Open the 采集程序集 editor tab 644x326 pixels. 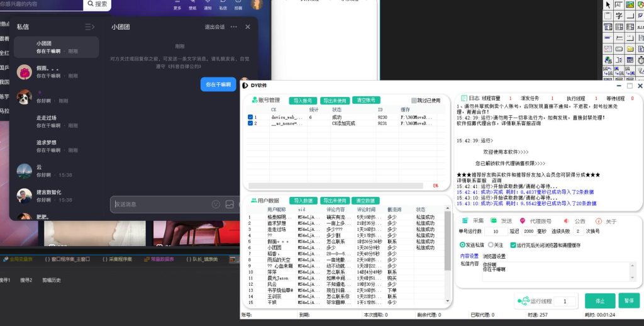click(117, 259)
